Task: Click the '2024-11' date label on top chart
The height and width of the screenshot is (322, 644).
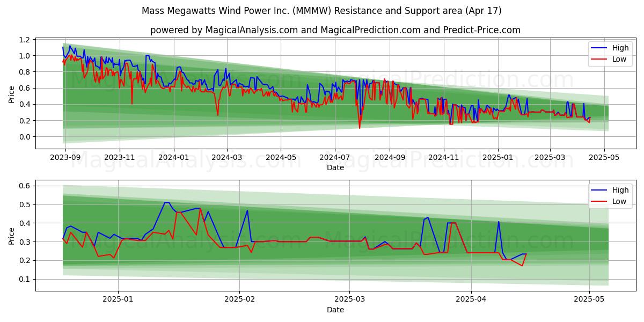Action: pyautogui.click(x=443, y=158)
